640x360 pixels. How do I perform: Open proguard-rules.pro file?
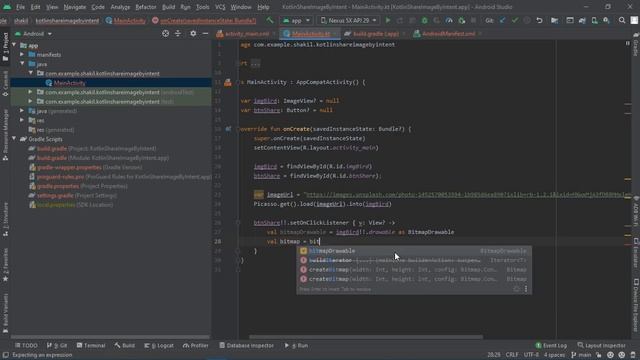click(120, 177)
